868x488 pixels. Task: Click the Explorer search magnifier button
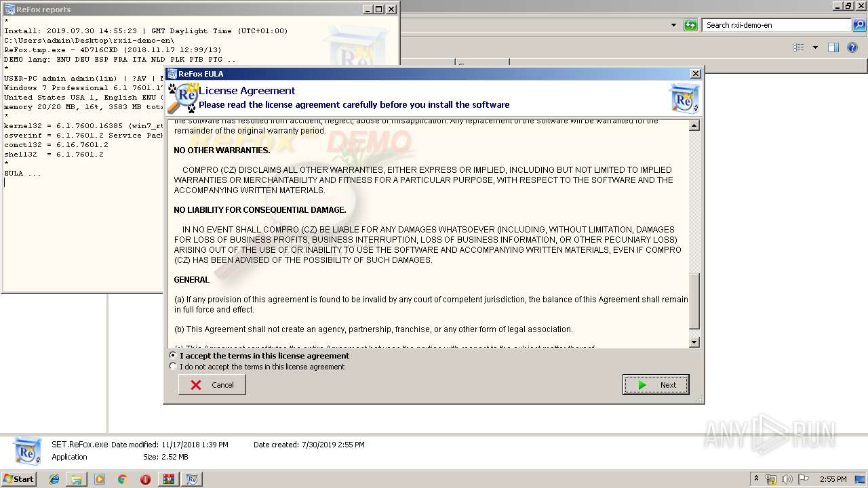859,25
